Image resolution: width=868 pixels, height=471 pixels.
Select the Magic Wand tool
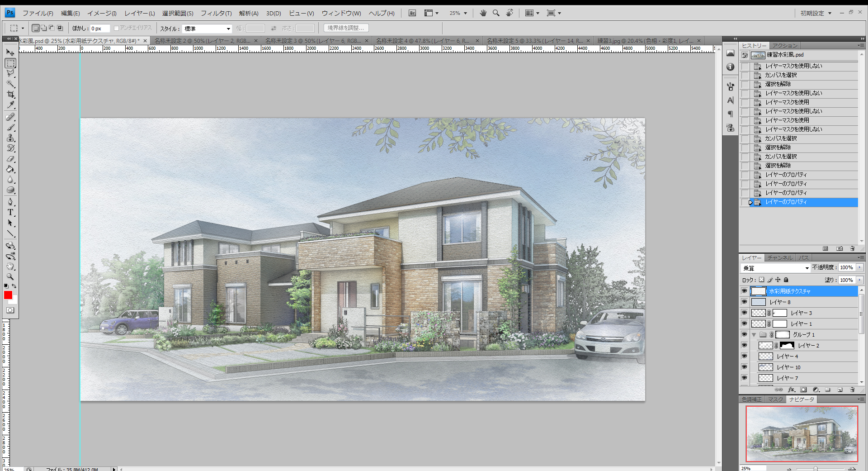coord(10,84)
